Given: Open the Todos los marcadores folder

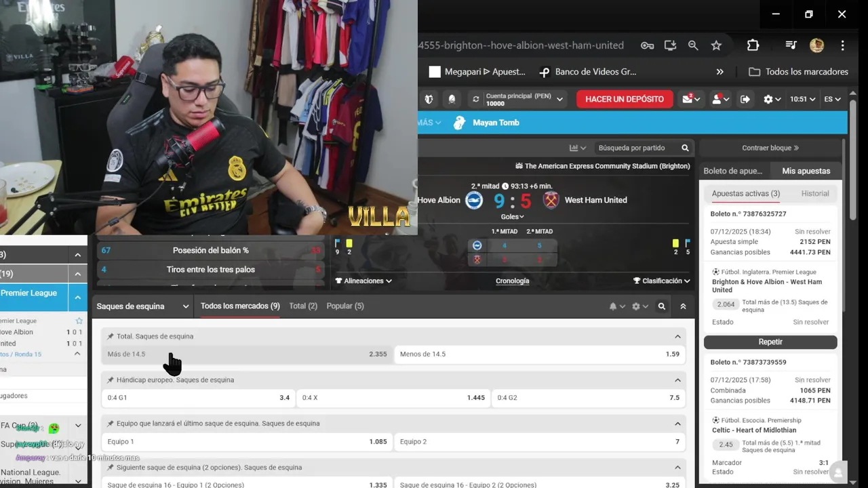Looking at the screenshot, I should coord(799,72).
